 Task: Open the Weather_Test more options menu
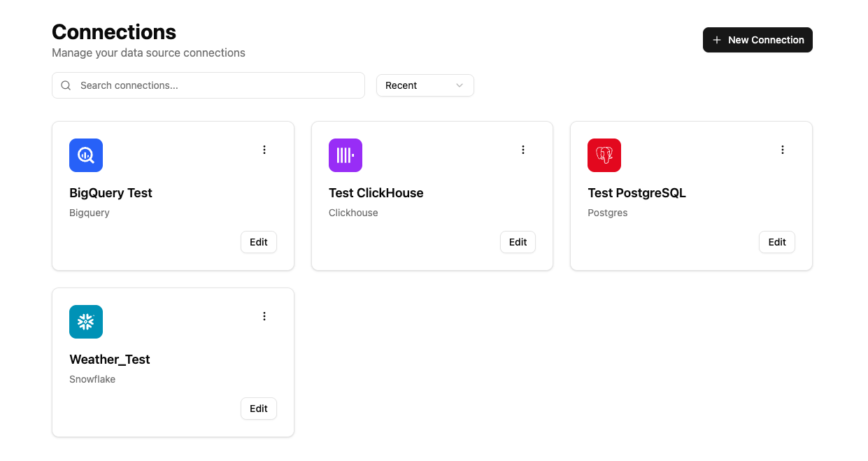264,316
